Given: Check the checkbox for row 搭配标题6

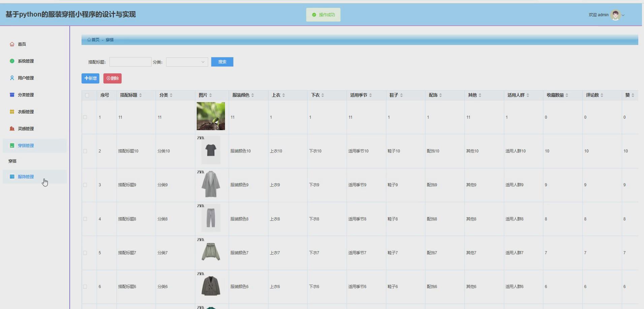Looking at the screenshot, I should click(x=85, y=287).
